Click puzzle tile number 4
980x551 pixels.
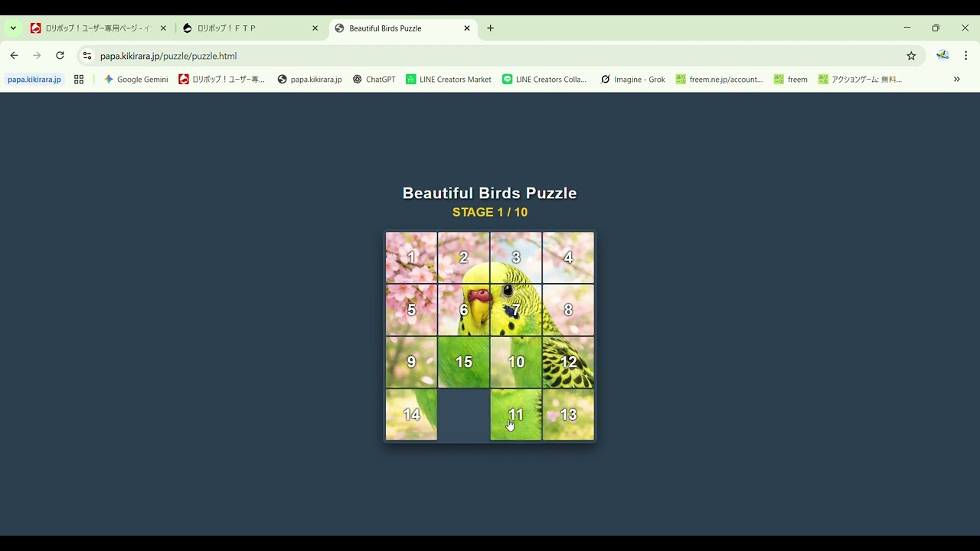(x=568, y=258)
